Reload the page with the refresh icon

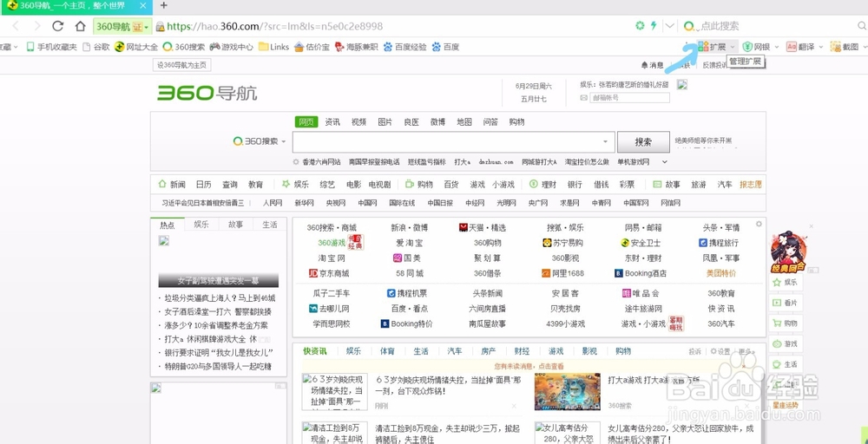(x=57, y=26)
